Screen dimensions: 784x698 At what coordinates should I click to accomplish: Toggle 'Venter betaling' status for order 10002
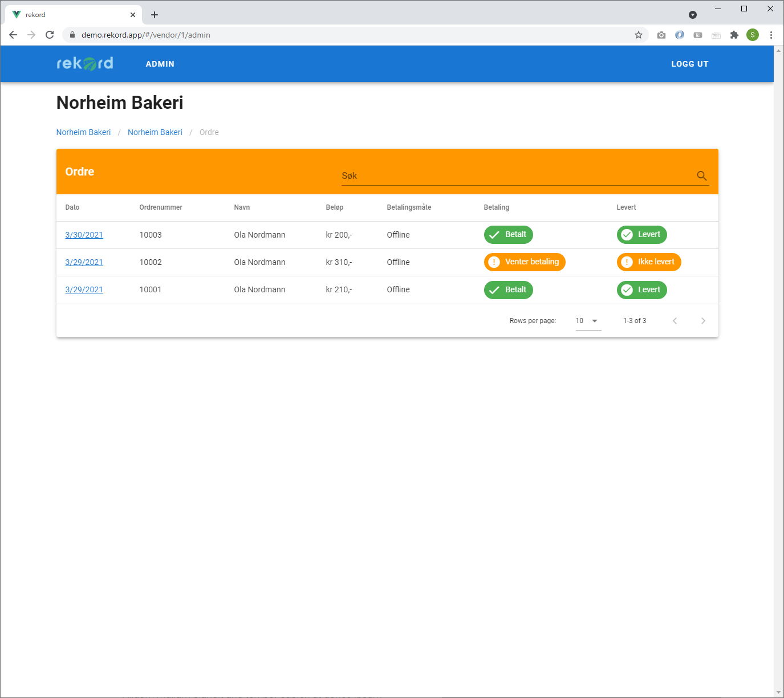[x=525, y=262]
